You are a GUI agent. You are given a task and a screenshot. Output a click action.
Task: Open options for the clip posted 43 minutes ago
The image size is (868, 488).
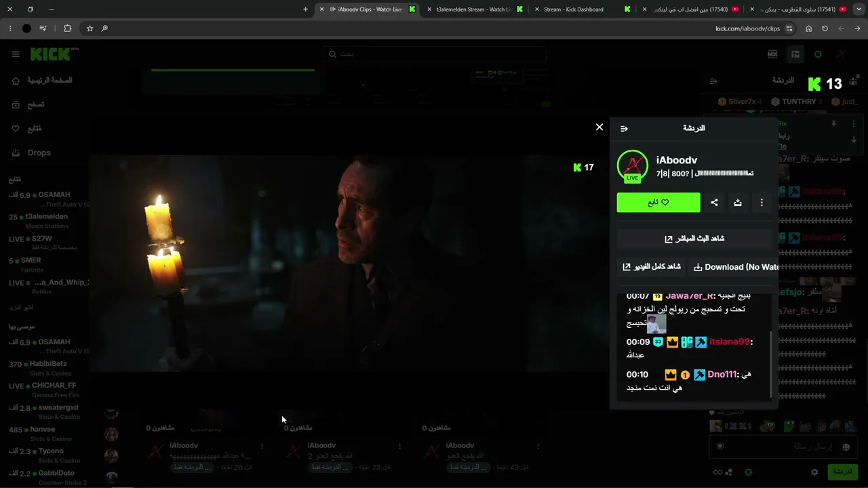coord(538,447)
